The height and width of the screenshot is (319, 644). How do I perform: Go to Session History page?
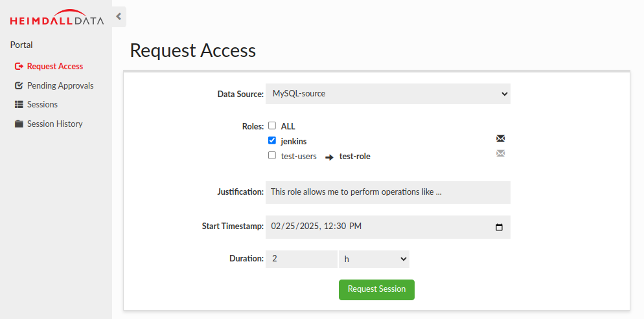point(54,124)
